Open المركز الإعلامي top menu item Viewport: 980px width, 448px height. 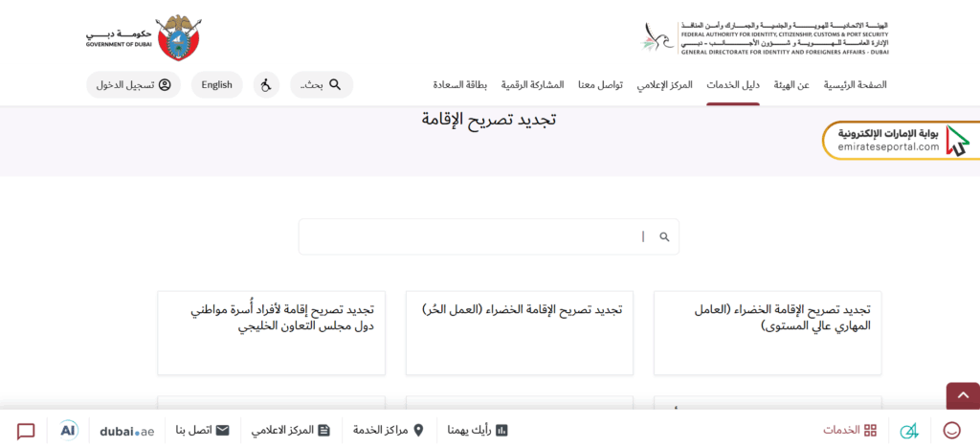tap(665, 85)
